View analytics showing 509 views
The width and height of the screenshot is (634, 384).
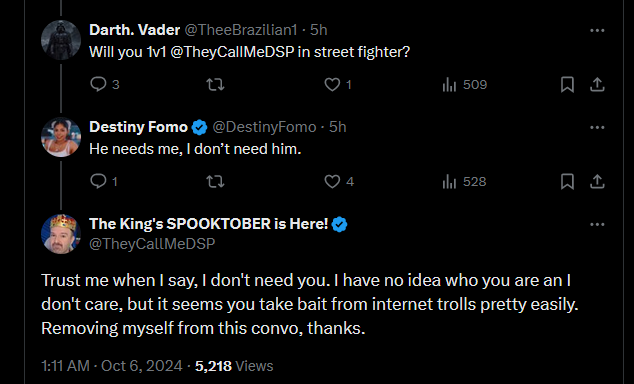465,84
